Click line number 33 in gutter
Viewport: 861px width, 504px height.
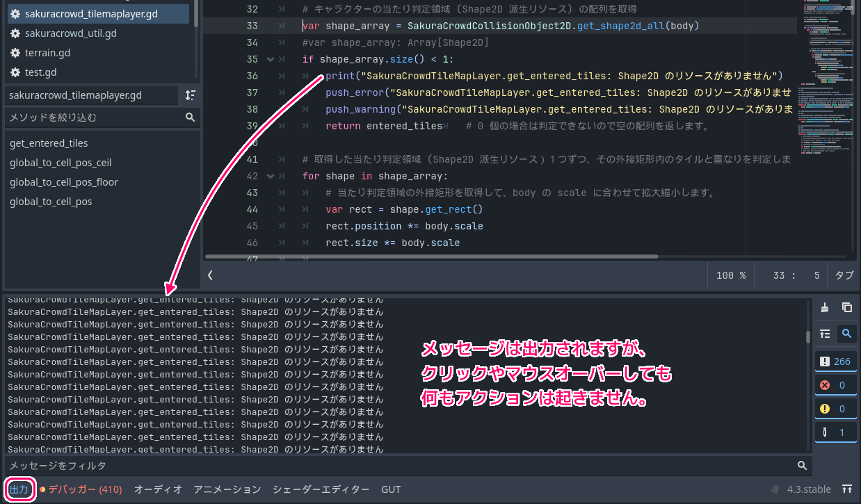point(252,26)
